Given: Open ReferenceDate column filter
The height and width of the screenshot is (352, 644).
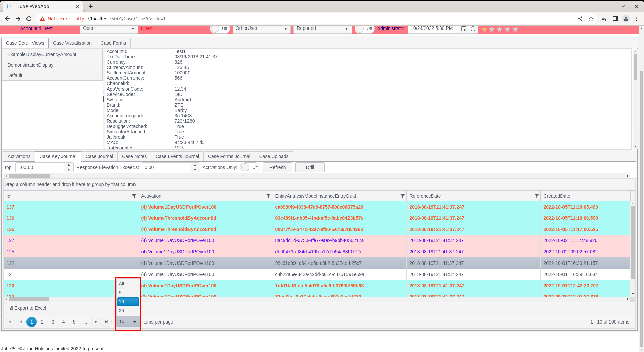Looking at the screenshot, I should coord(537,196).
